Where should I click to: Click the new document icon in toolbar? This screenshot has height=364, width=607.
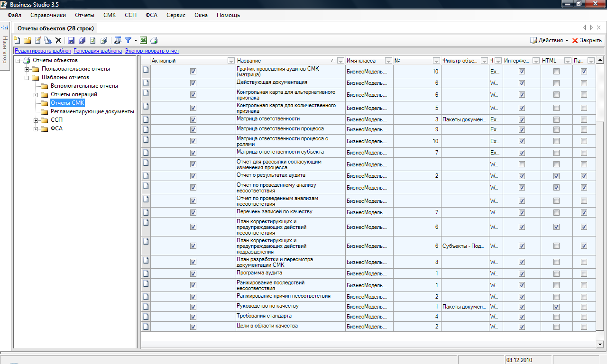pos(17,41)
